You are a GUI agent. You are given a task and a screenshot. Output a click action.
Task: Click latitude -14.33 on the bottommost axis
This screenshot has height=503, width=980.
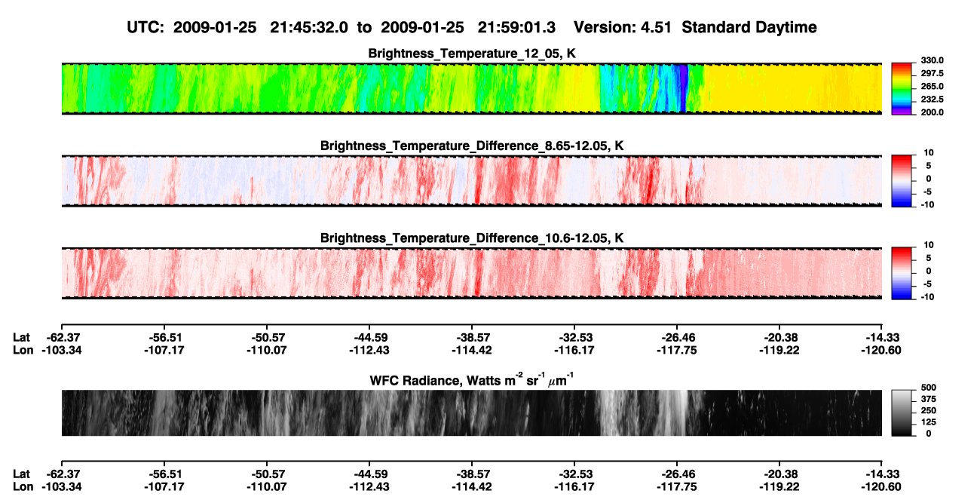point(883,474)
